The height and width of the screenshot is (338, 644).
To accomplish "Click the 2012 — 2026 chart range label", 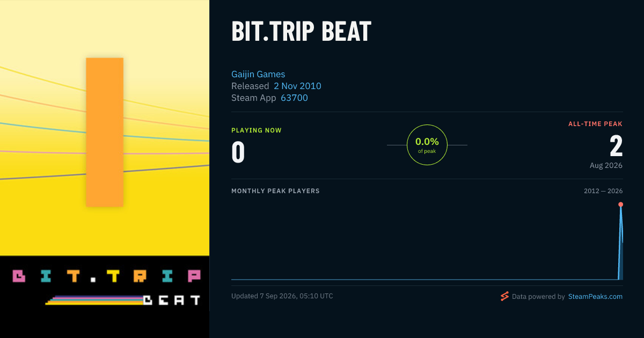I will click(x=603, y=191).
